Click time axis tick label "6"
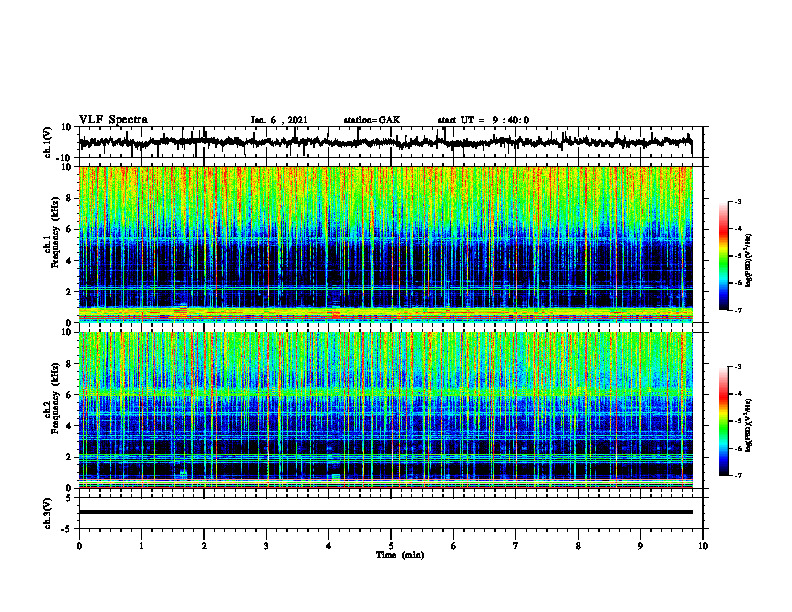This screenshot has height=612, width=792. tap(453, 546)
